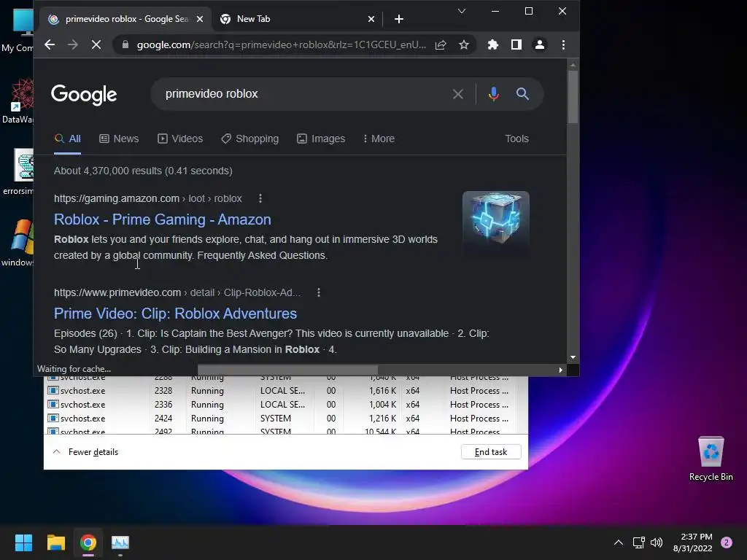Start voice search with the microphone

click(494, 94)
